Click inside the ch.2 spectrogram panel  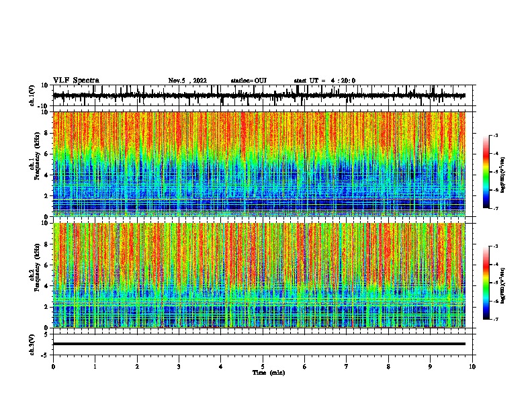click(x=259, y=275)
